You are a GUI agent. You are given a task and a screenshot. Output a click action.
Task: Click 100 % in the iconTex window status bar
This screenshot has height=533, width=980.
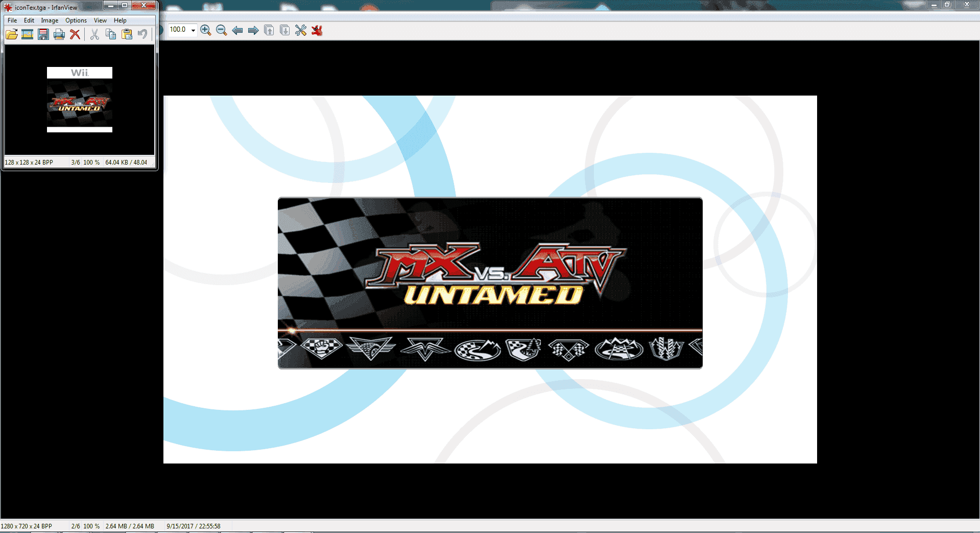pyautogui.click(x=91, y=163)
